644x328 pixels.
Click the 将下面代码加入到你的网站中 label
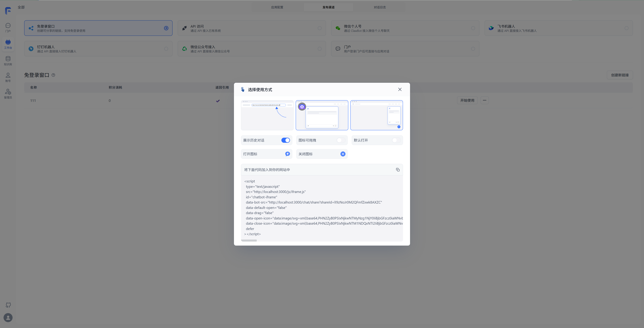tap(267, 170)
